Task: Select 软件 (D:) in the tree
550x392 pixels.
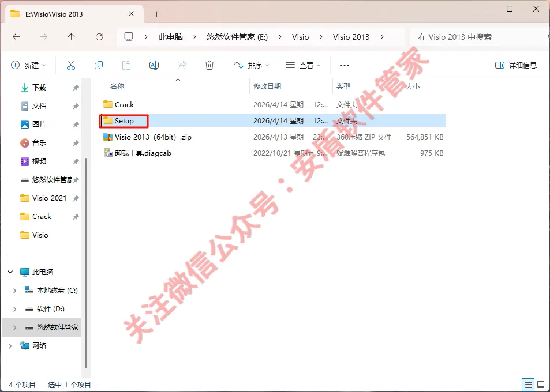Action: [51, 309]
